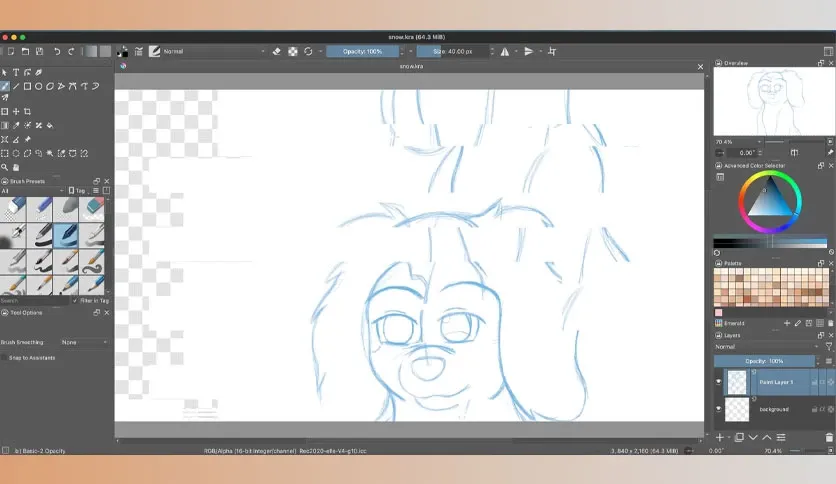The image size is (836, 484).
Task: Select the Calligraphy tool
Action: pos(38,72)
